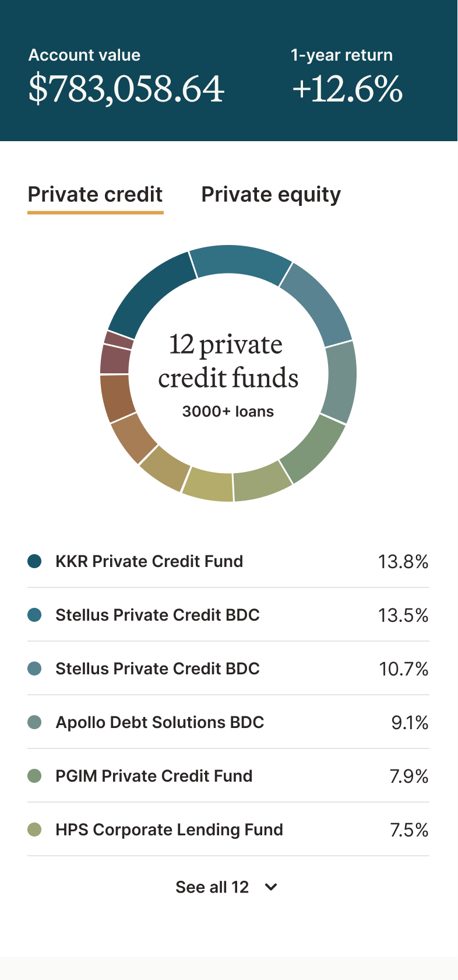The image size is (458, 980).
Task: Click the $783,058.64 account value
Action: pos(126,89)
